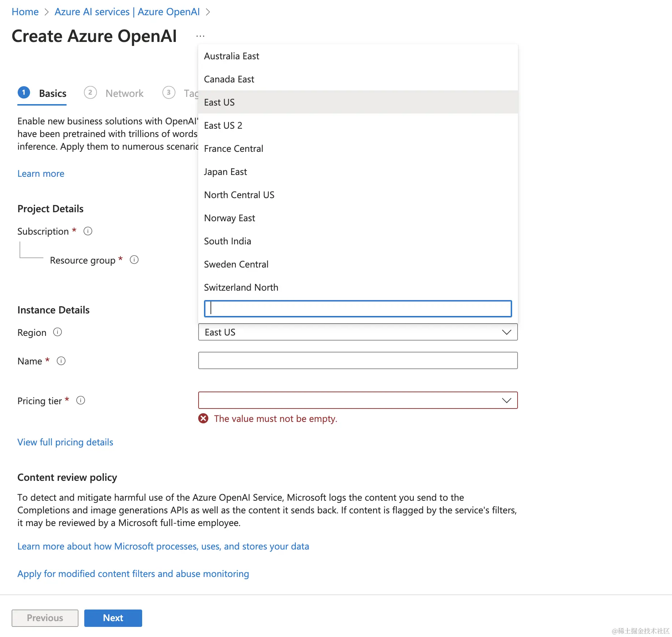Click the Region info icon
The image size is (672, 637).
[58, 332]
